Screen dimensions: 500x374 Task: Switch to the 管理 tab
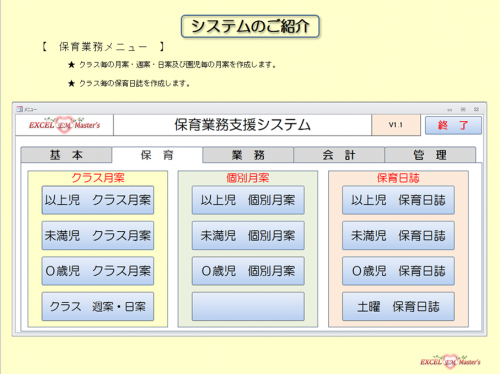pos(430,155)
